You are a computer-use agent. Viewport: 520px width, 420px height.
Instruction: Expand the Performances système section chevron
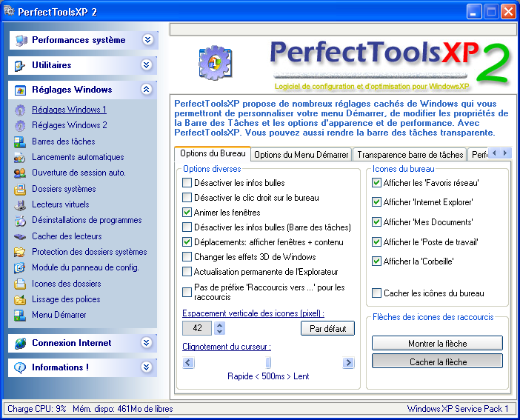(x=147, y=40)
